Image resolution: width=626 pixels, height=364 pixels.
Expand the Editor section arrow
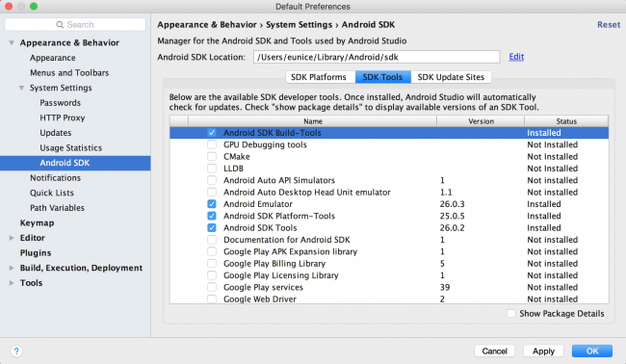tap(12, 238)
